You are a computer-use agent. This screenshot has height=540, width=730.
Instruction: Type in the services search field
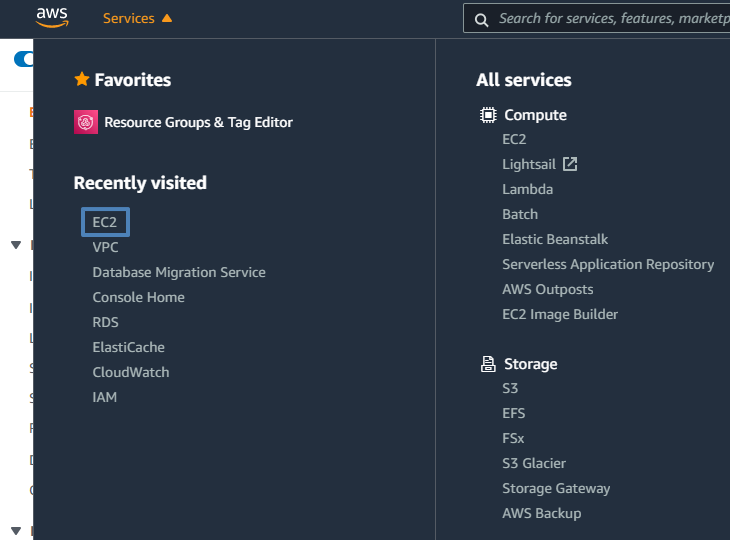click(x=612, y=19)
